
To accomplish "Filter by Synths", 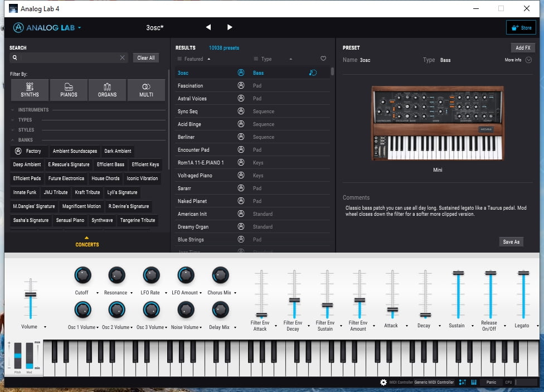I will click(30, 90).
